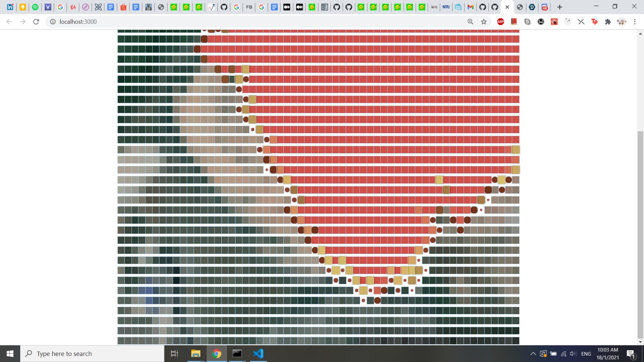The image size is (644, 362).
Task: Check battery status in tray
Action: 553,354
